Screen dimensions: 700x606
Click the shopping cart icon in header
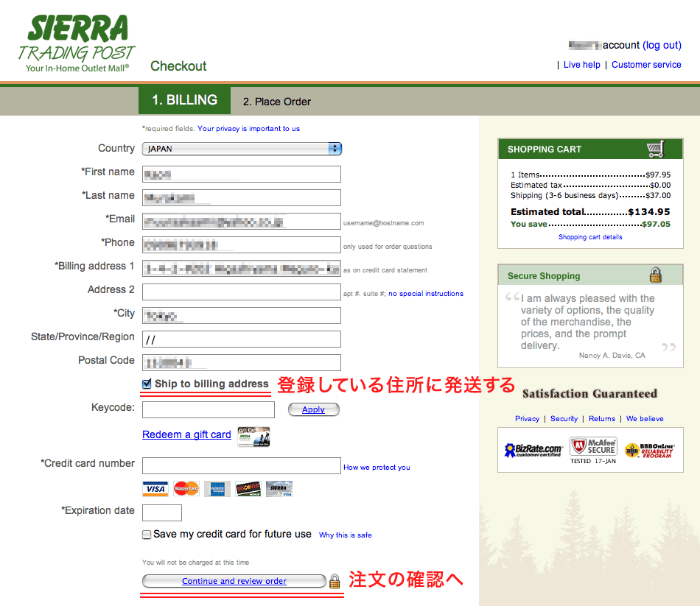655,149
